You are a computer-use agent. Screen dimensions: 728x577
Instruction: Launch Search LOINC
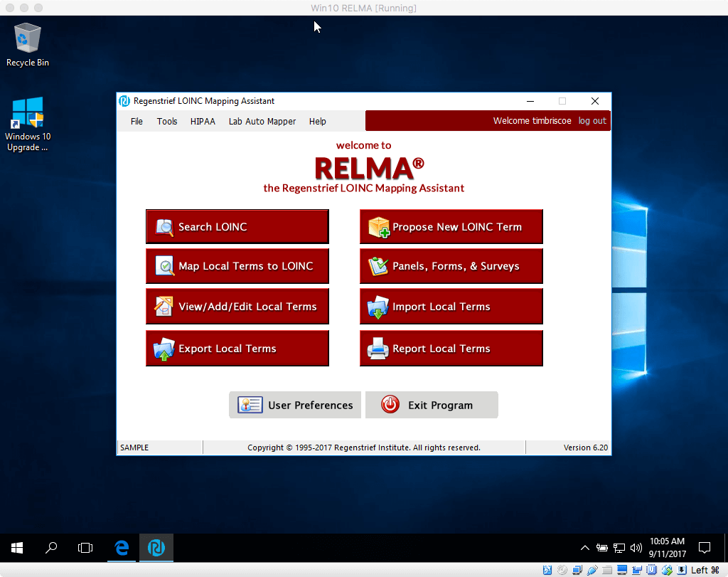(x=237, y=227)
